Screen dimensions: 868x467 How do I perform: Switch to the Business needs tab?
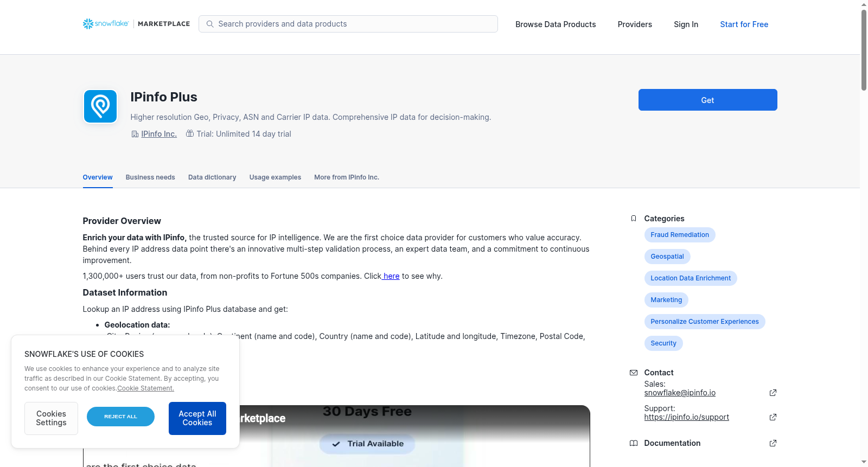pos(150,177)
